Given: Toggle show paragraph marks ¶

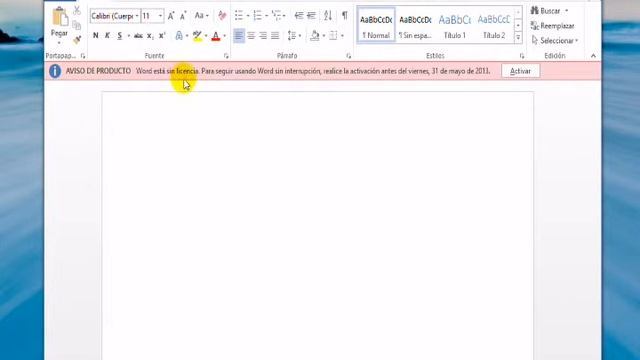Looking at the screenshot, I should [x=345, y=16].
